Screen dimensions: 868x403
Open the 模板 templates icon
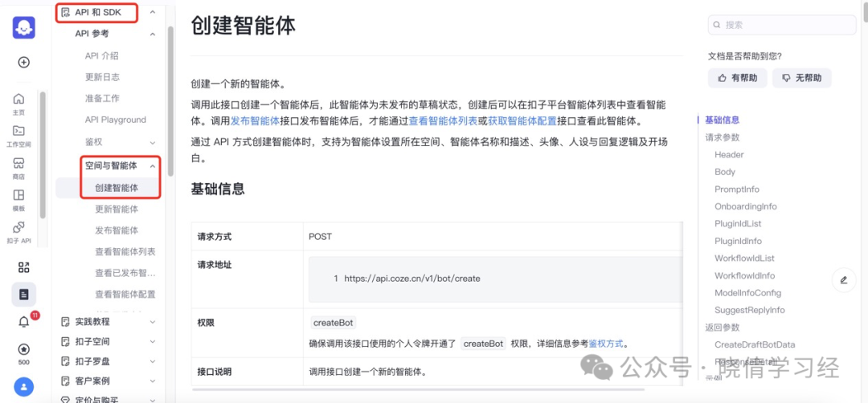point(18,200)
